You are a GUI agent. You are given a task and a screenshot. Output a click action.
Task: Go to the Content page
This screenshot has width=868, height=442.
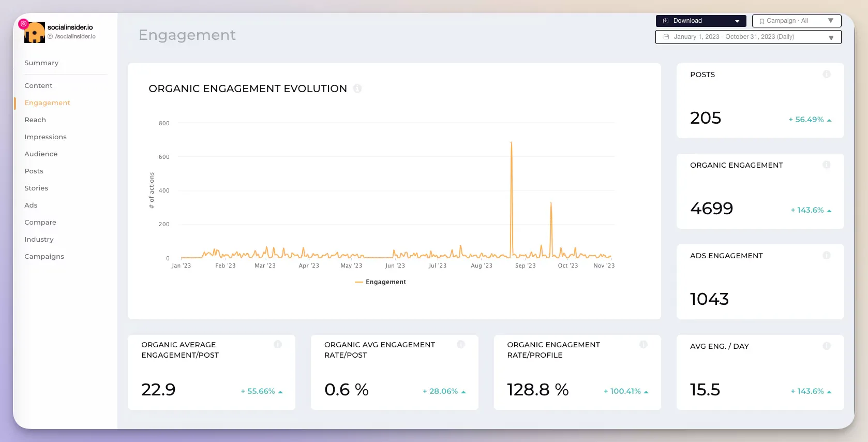tap(38, 86)
